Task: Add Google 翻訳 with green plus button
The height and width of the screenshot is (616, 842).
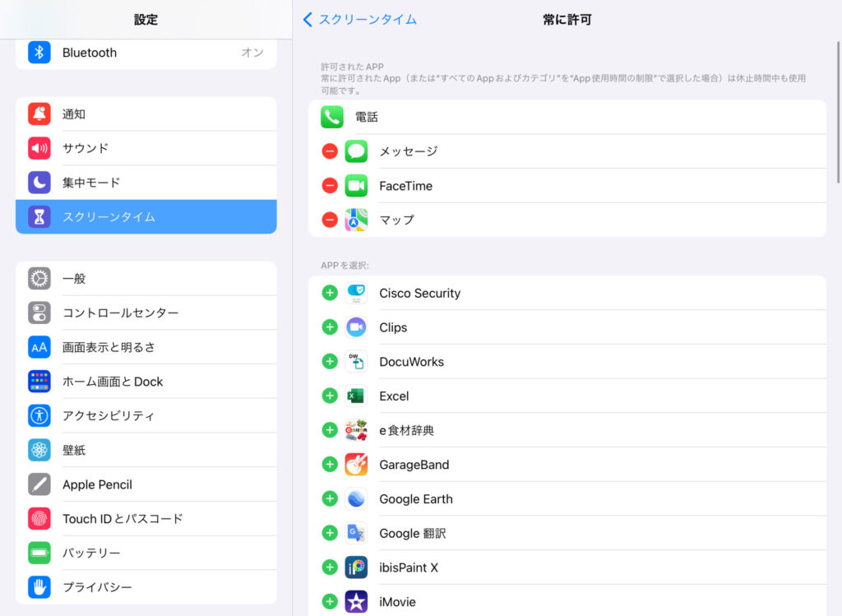Action: coord(330,533)
